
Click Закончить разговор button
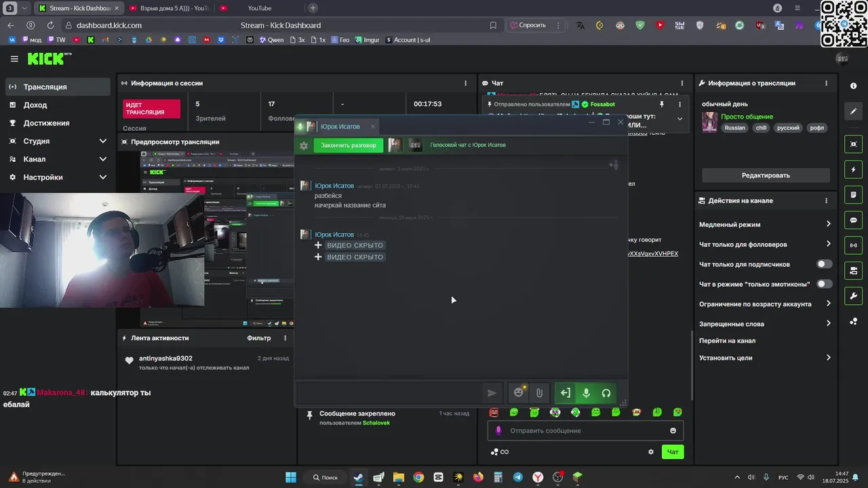pos(349,145)
